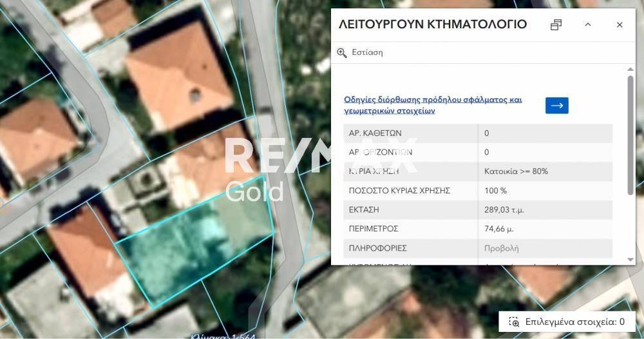Click the popup's vertical scrollbar thumb

[x=630, y=135]
